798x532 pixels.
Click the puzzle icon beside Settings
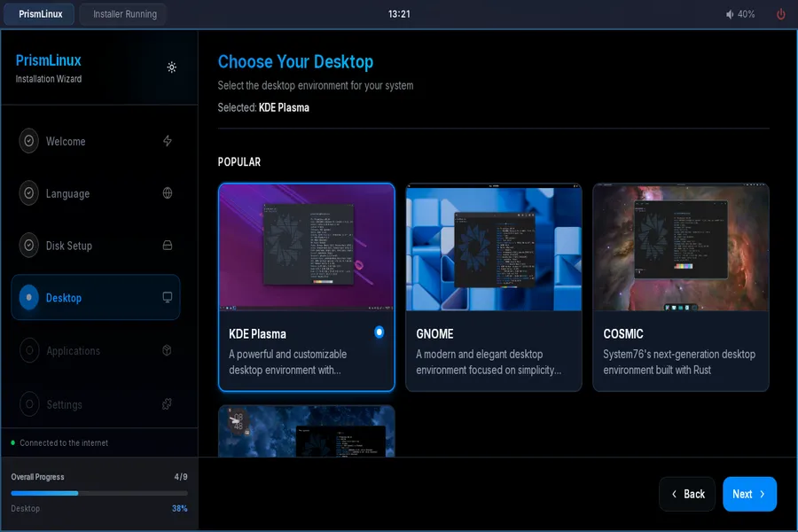[x=168, y=404]
